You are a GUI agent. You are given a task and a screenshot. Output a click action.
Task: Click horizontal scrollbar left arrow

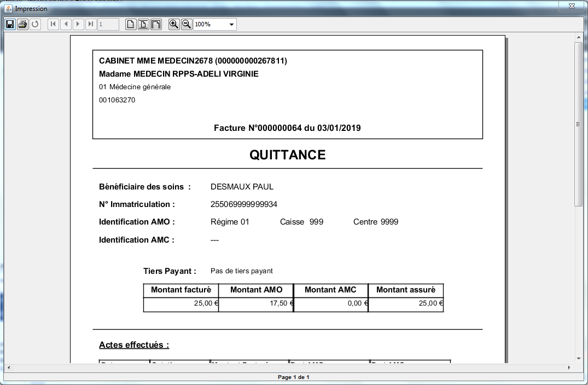coord(8,367)
